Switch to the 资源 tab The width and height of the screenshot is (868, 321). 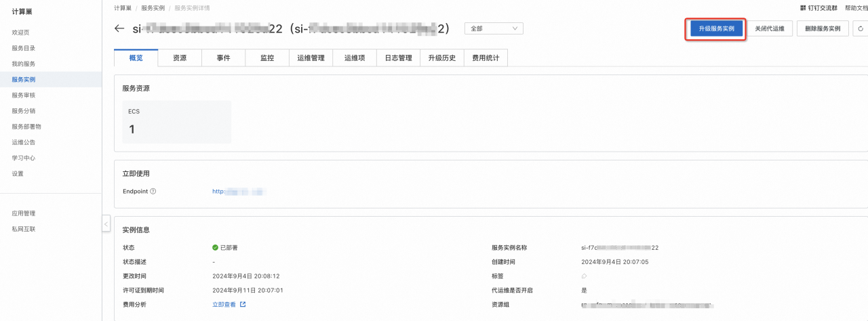[180, 58]
